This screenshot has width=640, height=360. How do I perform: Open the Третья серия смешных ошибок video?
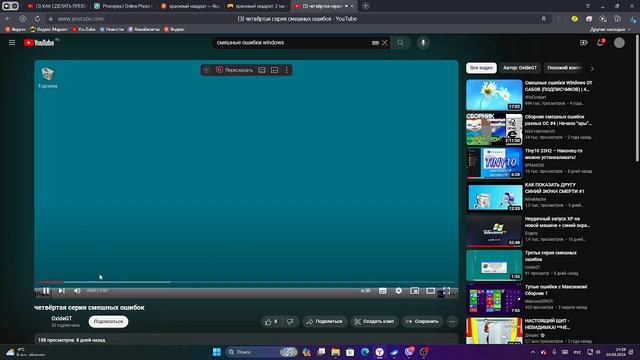click(494, 265)
